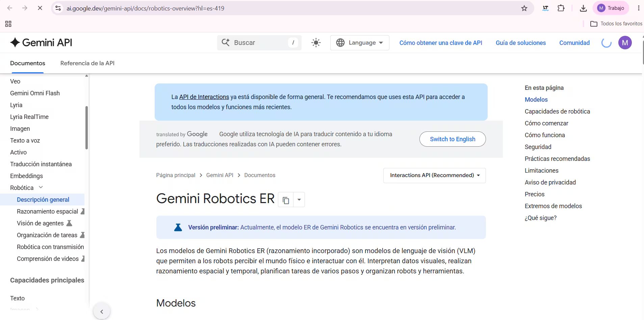Jump to Aviso de privacidad section
This screenshot has width=644, height=320.
tap(550, 182)
